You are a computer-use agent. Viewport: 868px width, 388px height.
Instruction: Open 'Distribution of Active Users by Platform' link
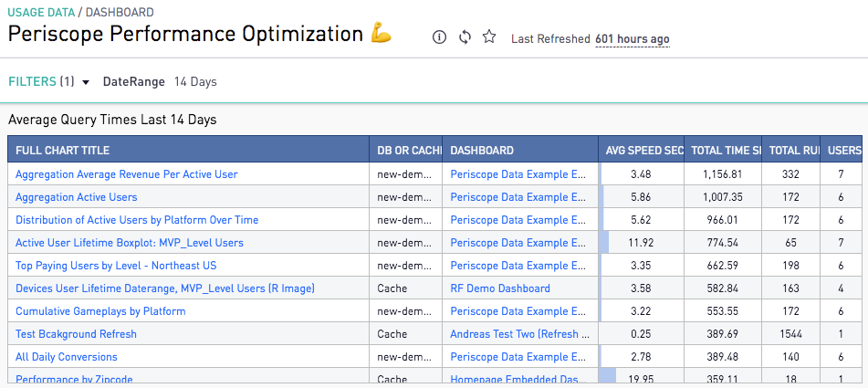[137, 220]
